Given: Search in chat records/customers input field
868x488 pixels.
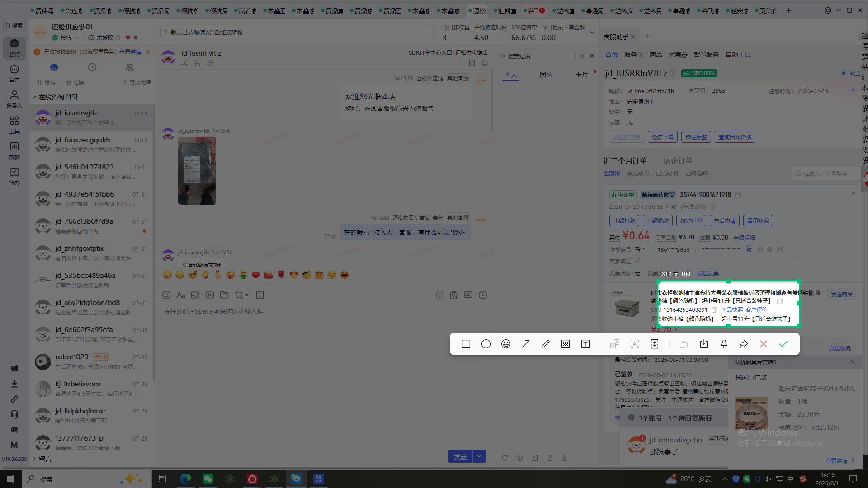Looking at the screenshot, I should (x=297, y=32).
